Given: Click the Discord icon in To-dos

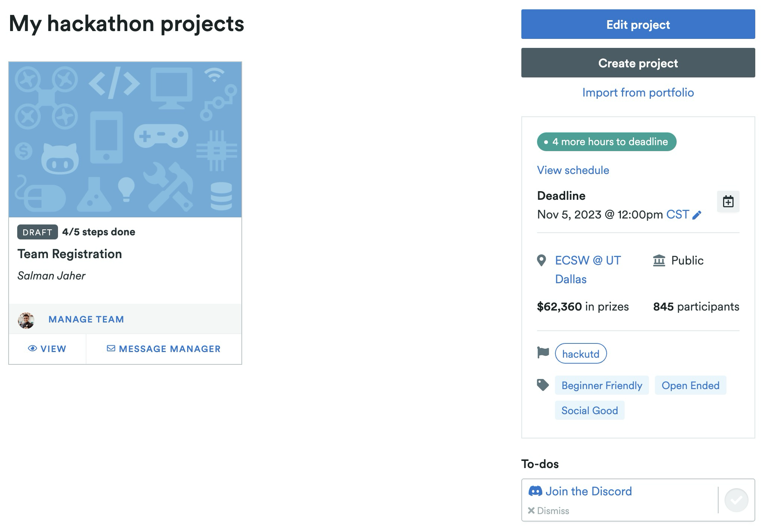Looking at the screenshot, I should coord(536,491).
